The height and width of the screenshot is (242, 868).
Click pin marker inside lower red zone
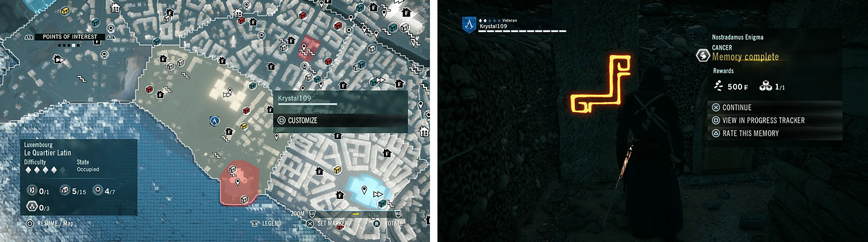click(x=238, y=183)
